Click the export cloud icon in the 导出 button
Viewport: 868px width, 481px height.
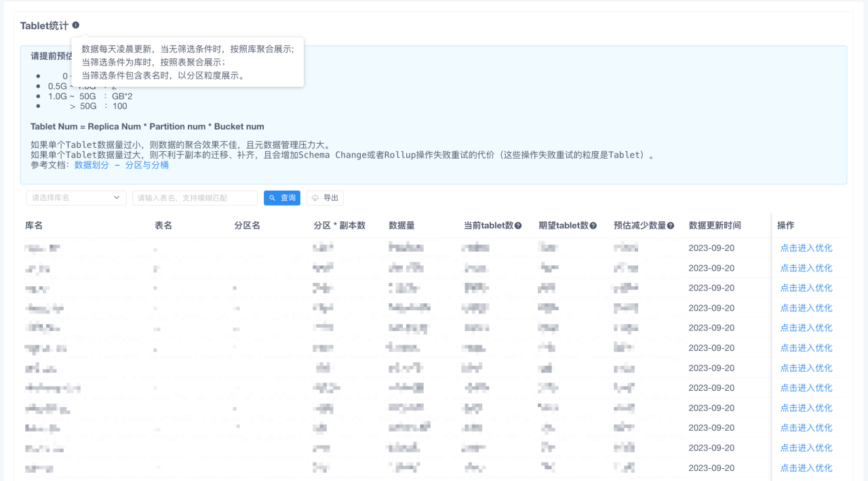(x=314, y=197)
